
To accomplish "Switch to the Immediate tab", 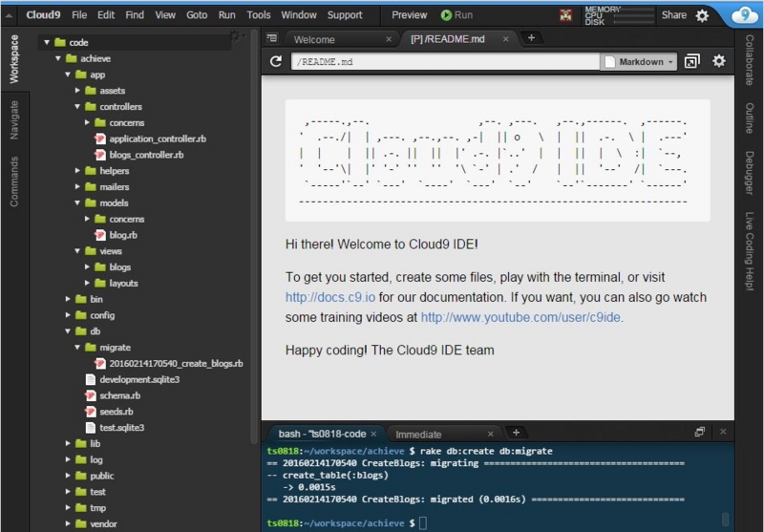I will 418,435.
